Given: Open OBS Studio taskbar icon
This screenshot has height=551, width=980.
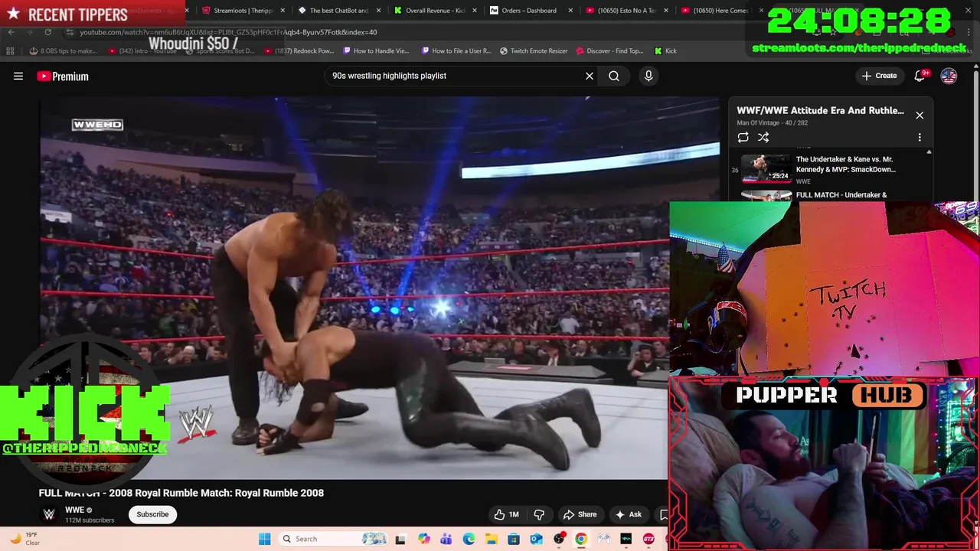Looking at the screenshot, I should point(559,539).
